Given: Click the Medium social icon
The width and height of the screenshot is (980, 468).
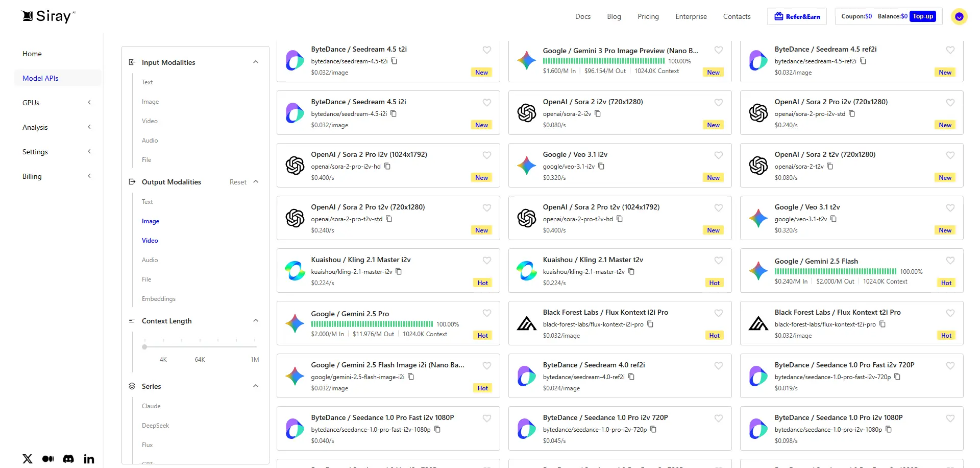Looking at the screenshot, I should (48, 459).
